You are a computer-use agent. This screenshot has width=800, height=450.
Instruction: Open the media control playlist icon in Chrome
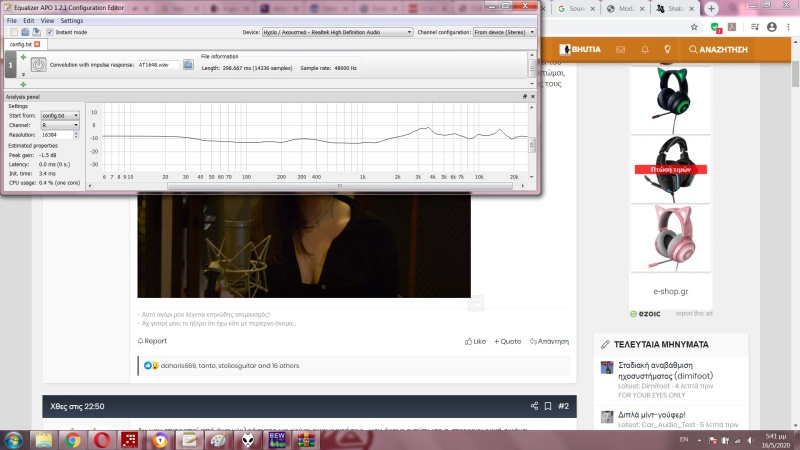[755, 27]
